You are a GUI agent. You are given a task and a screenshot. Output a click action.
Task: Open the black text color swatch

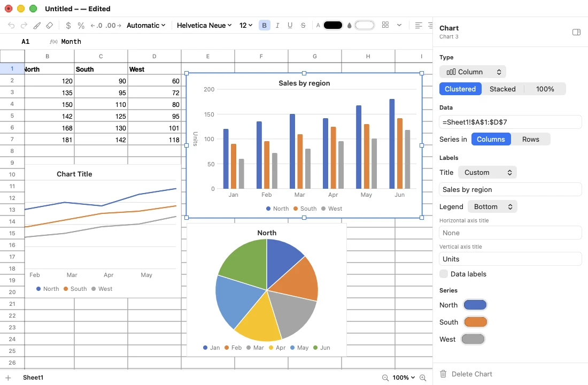[333, 25]
